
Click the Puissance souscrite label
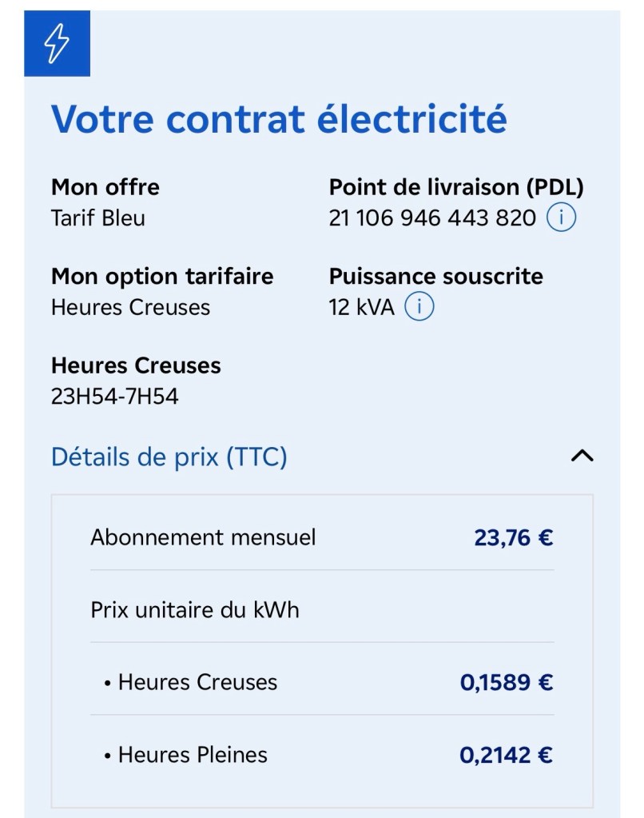pyautogui.click(x=436, y=277)
